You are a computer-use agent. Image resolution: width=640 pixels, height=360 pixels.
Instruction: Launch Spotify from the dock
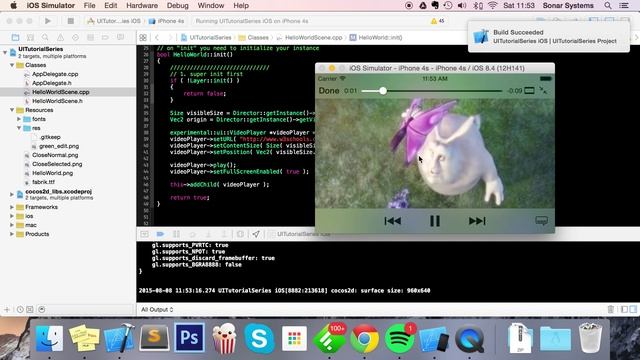pos(400,339)
